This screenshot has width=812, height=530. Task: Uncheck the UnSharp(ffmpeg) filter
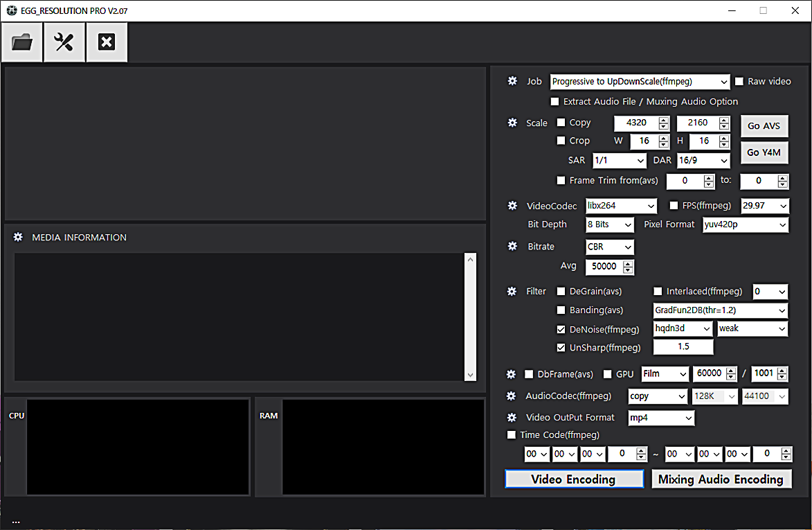pos(561,348)
